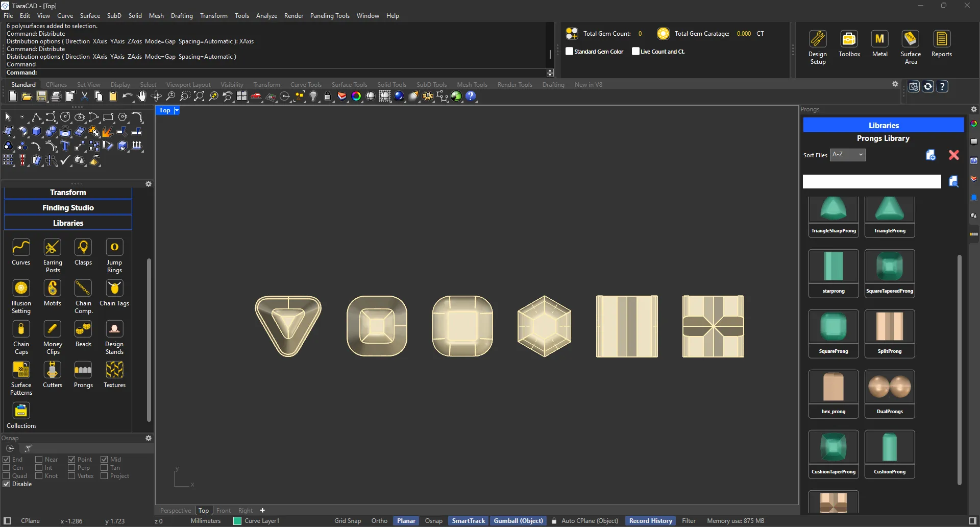Screen dimensions: 980x527
Task: Open the Design Setup tool
Action: click(x=818, y=39)
